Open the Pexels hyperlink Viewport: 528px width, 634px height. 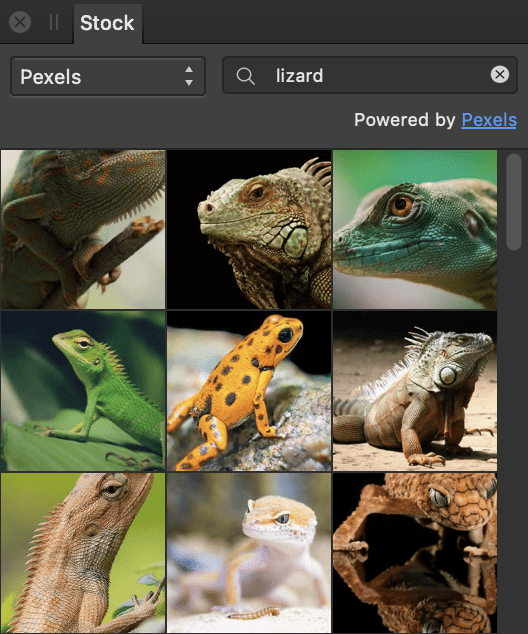point(489,120)
